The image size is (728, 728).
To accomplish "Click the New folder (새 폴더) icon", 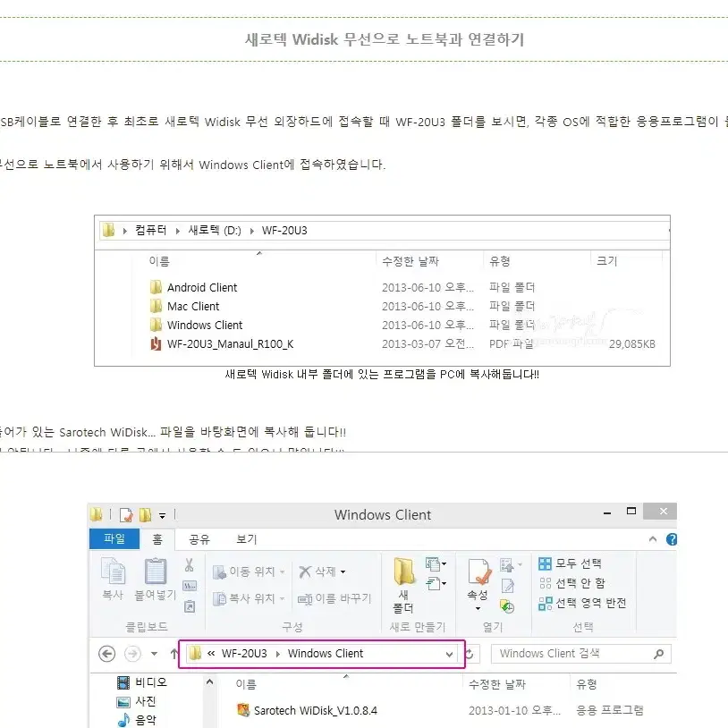I will [x=404, y=571].
